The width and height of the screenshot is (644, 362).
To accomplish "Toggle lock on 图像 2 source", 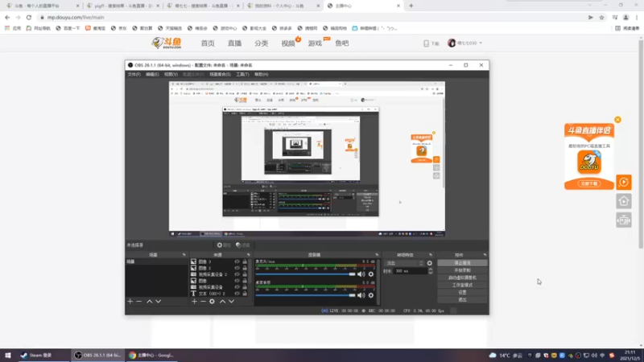I will click(245, 268).
